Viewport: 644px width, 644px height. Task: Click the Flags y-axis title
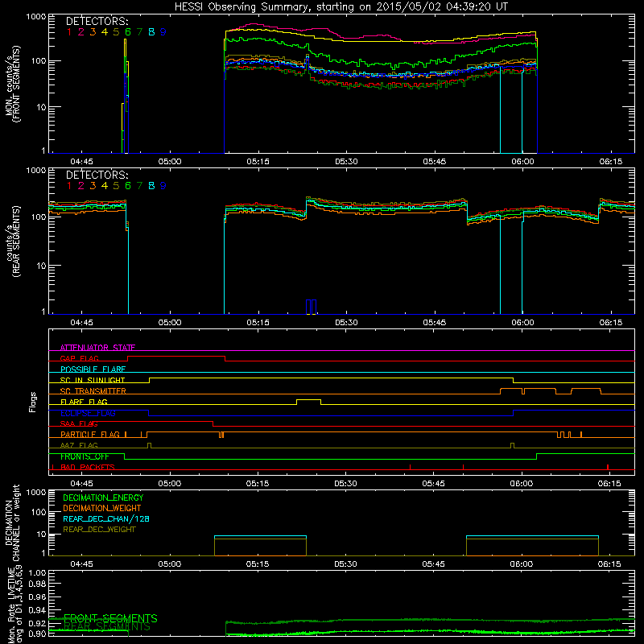(33, 402)
